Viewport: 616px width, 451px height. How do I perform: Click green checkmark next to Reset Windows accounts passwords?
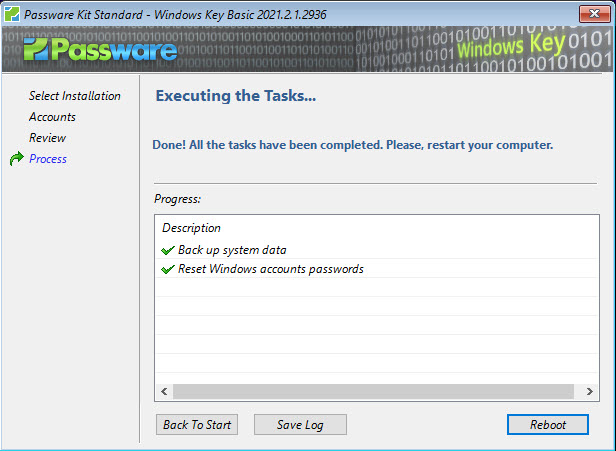(x=168, y=269)
